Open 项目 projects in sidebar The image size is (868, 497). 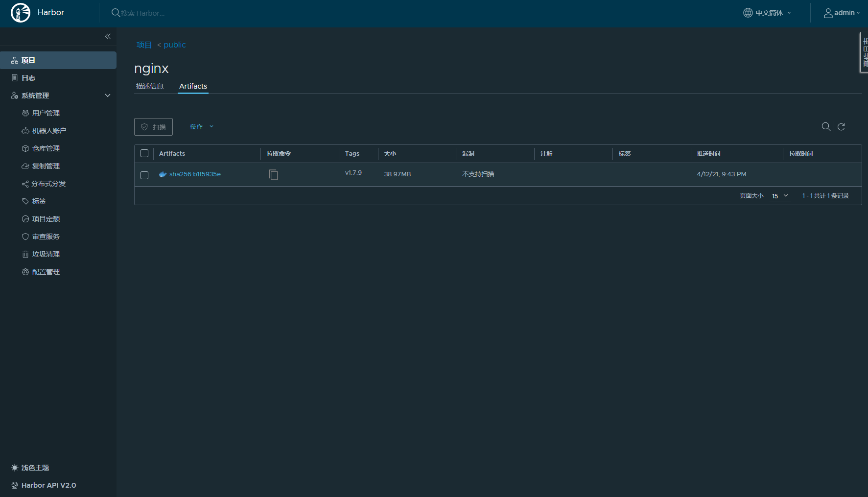pos(58,60)
